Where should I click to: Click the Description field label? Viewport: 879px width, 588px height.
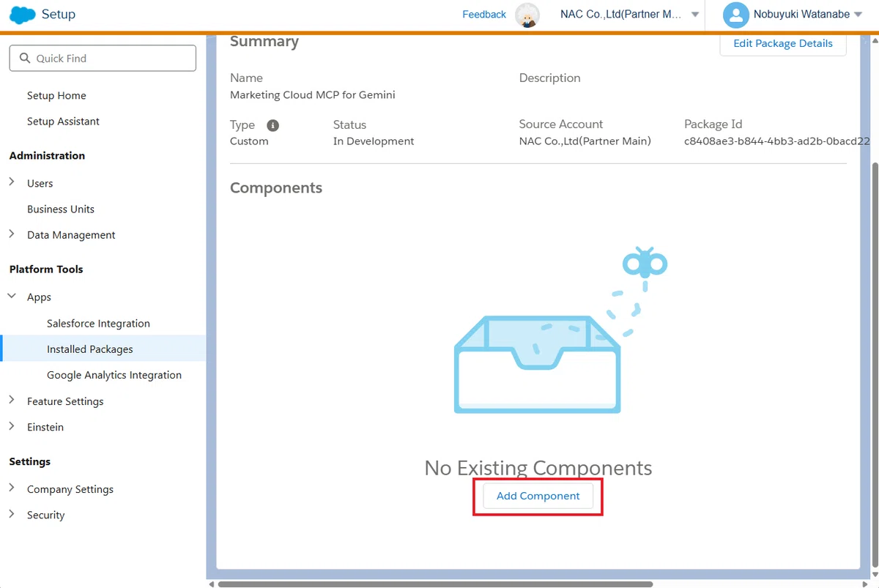coord(550,78)
